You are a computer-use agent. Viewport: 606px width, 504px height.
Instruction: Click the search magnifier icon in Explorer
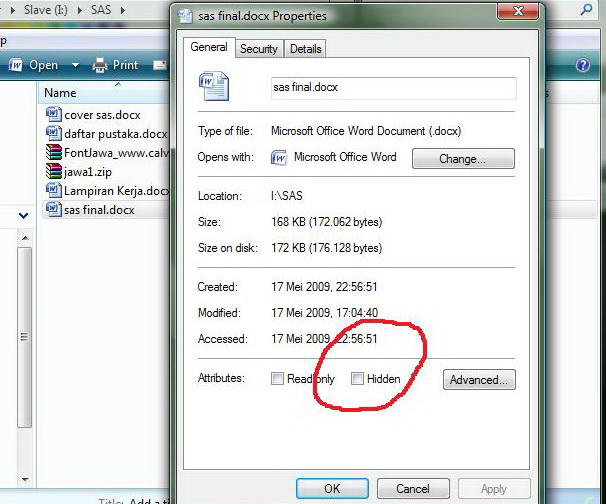[587, 9]
